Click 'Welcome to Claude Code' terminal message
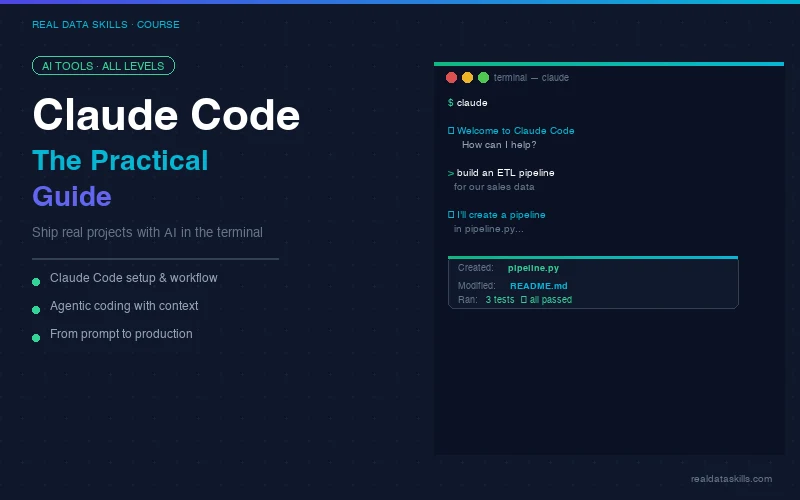 pos(515,131)
